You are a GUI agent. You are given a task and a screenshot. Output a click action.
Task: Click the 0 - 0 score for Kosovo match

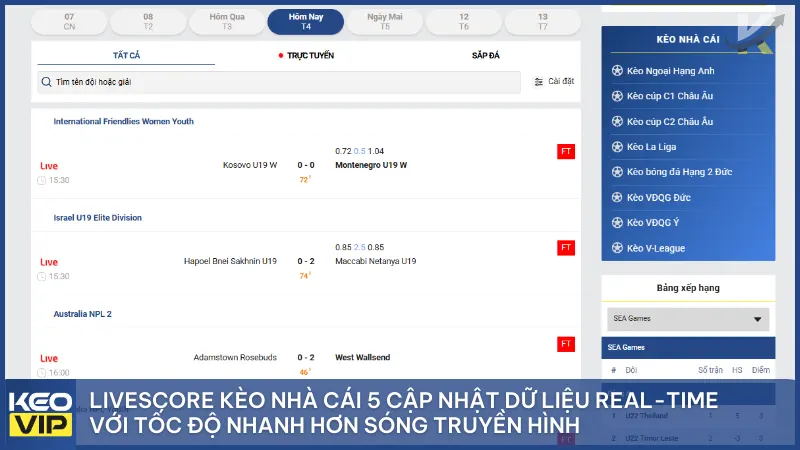(x=306, y=165)
